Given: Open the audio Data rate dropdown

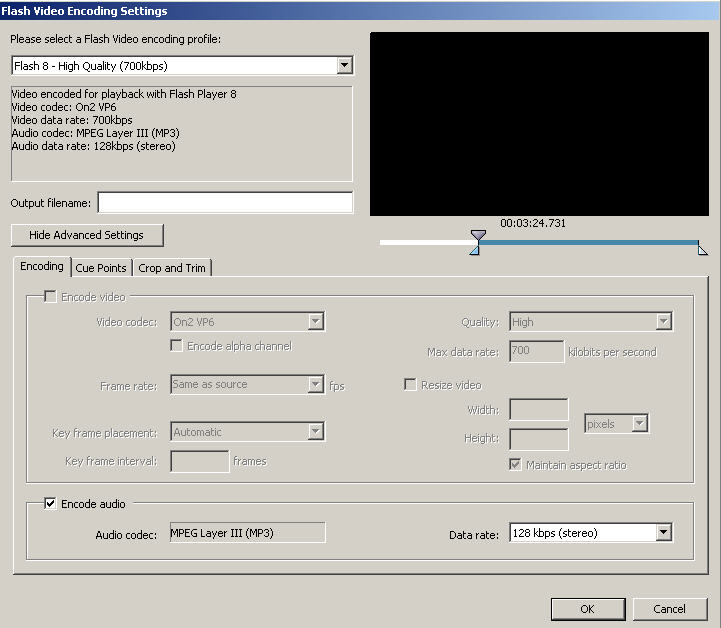Looking at the screenshot, I should pos(591,533).
